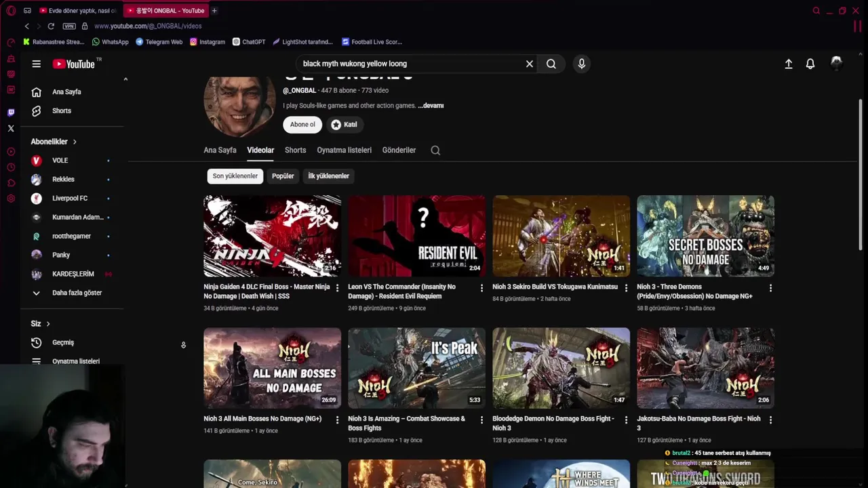
Task: Go back in browser history
Action: coord(26,26)
